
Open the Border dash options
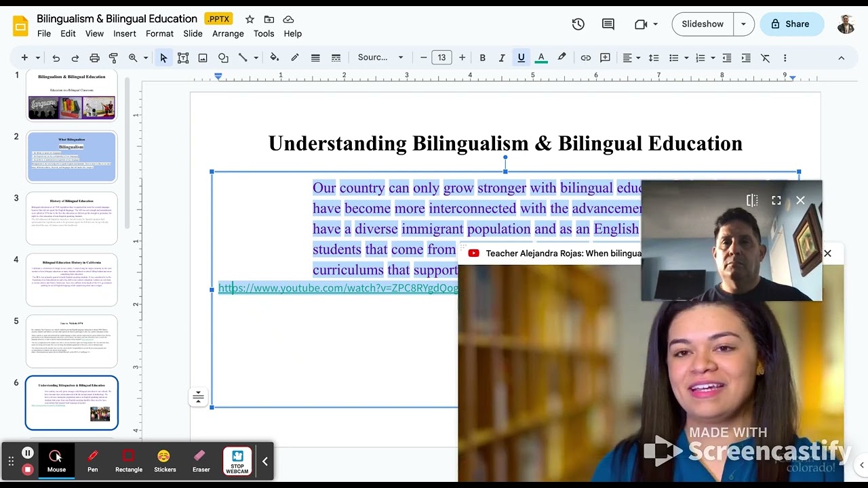336,58
